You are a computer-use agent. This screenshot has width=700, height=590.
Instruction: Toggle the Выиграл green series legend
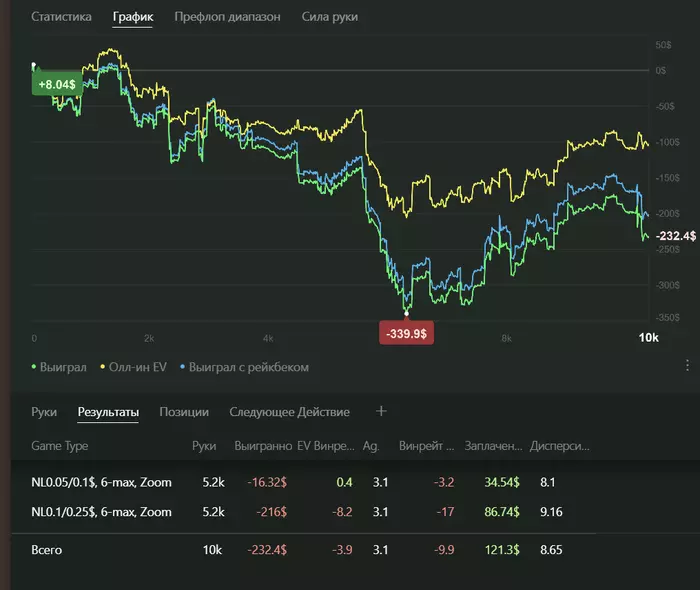59,367
